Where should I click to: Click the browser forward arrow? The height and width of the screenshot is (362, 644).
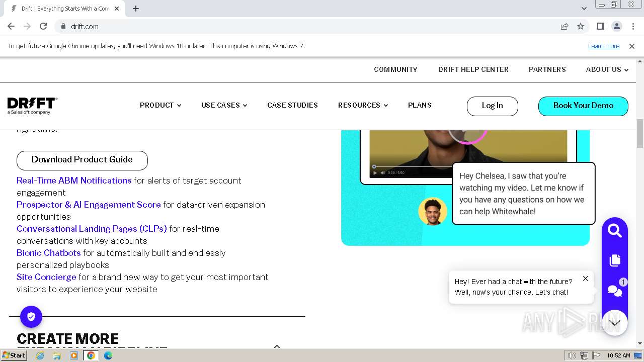pyautogui.click(x=27, y=26)
